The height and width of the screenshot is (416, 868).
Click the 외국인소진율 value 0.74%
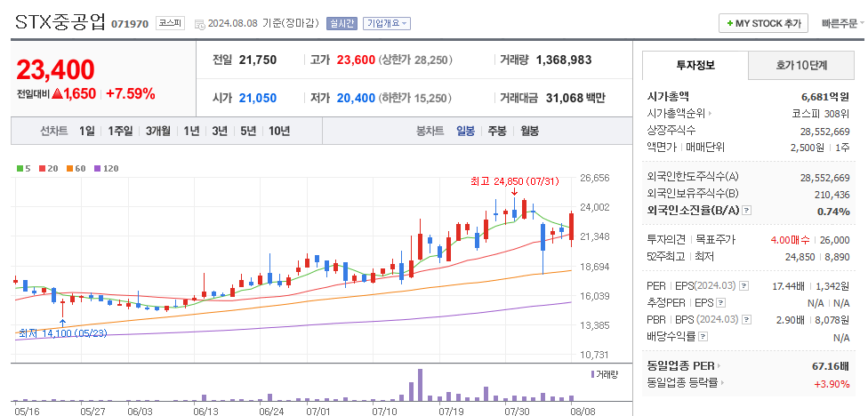pyautogui.click(x=833, y=211)
